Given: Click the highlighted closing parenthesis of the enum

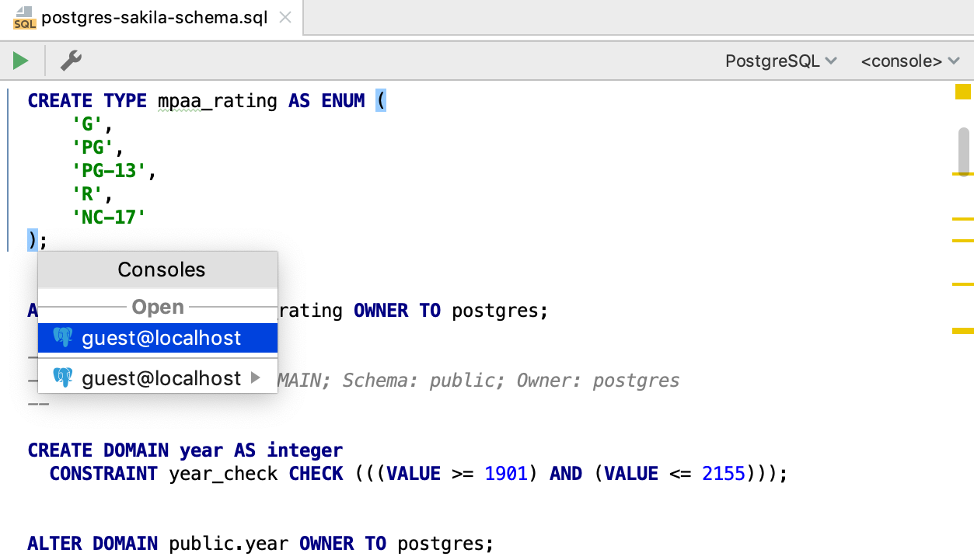Looking at the screenshot, I should point(33,241).
